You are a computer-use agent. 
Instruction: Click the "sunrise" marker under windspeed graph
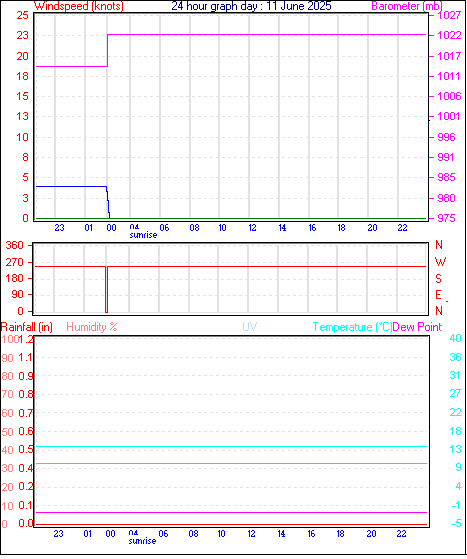click(143, 235)
